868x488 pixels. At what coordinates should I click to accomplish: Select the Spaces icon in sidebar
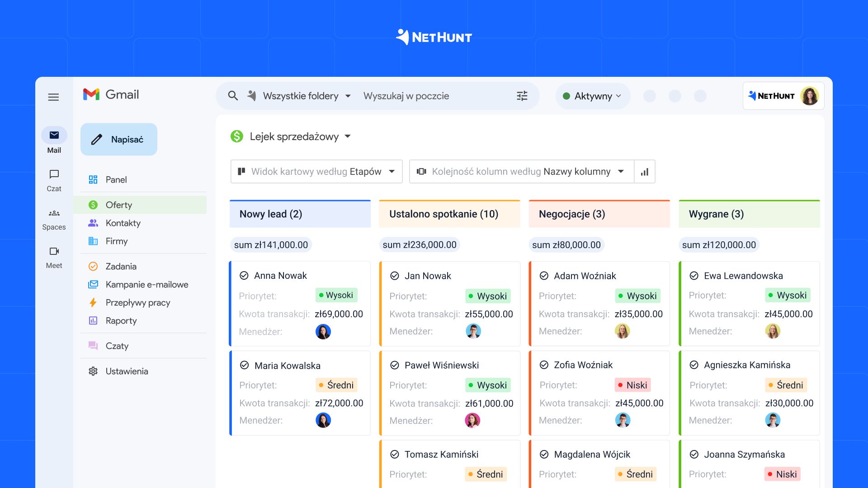click(53, 213)
